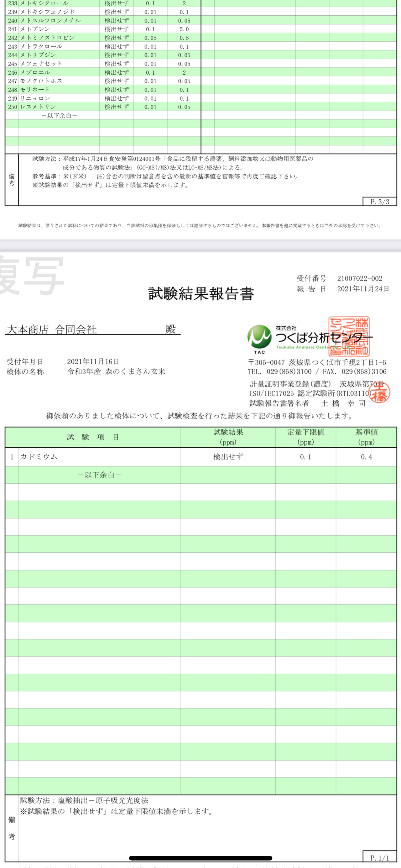Select 試験方法：平成17年1月24日食安発 note line
The width and height of the screenshot is (401, 868).
(x=173, y=159)
